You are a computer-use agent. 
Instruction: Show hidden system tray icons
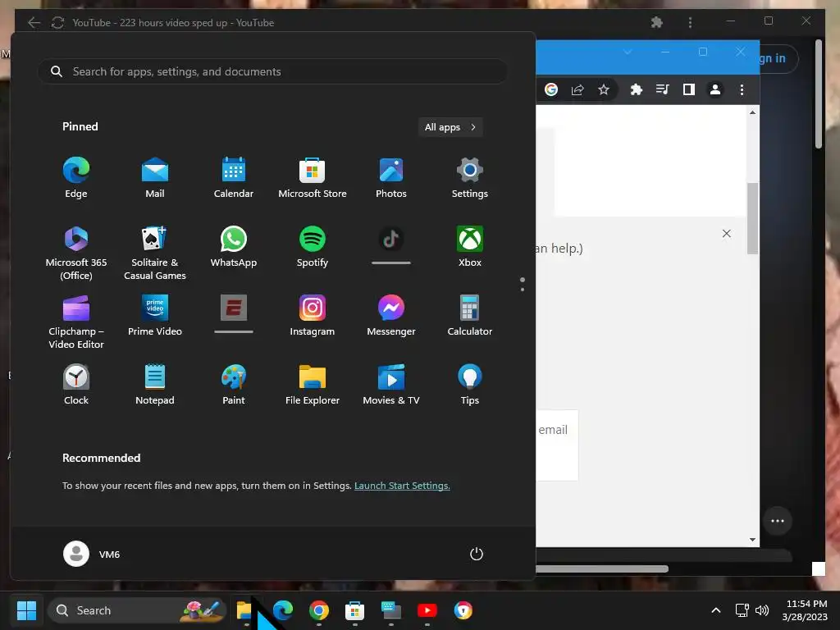[715, 610]
